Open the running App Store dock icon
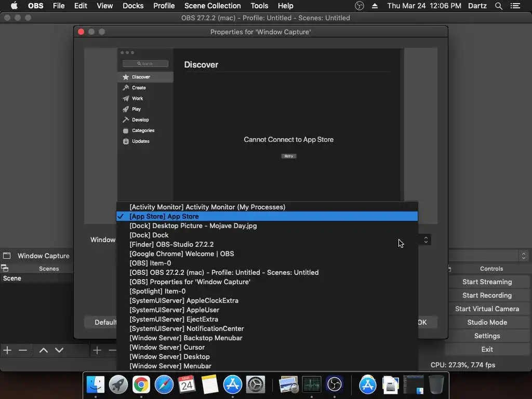Viewport: 532px width, 399px height. (x=232, y=384)
